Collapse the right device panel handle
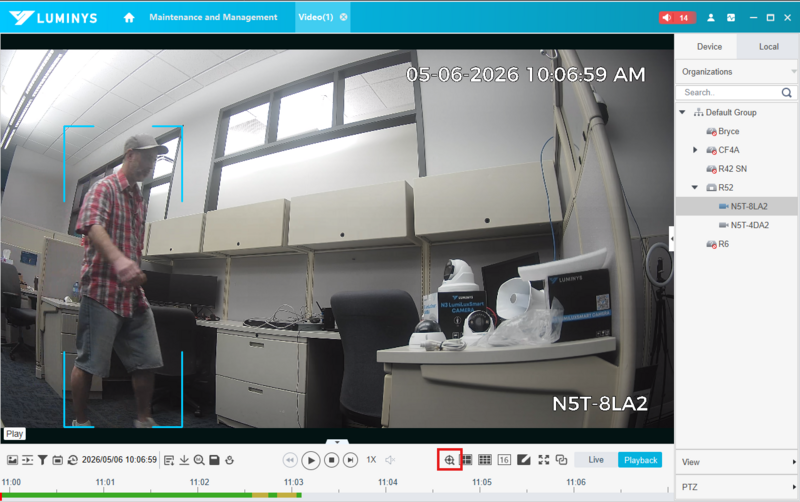Viewport: 800px width, 502px height. pyautogui.click(x=671, y=239)
